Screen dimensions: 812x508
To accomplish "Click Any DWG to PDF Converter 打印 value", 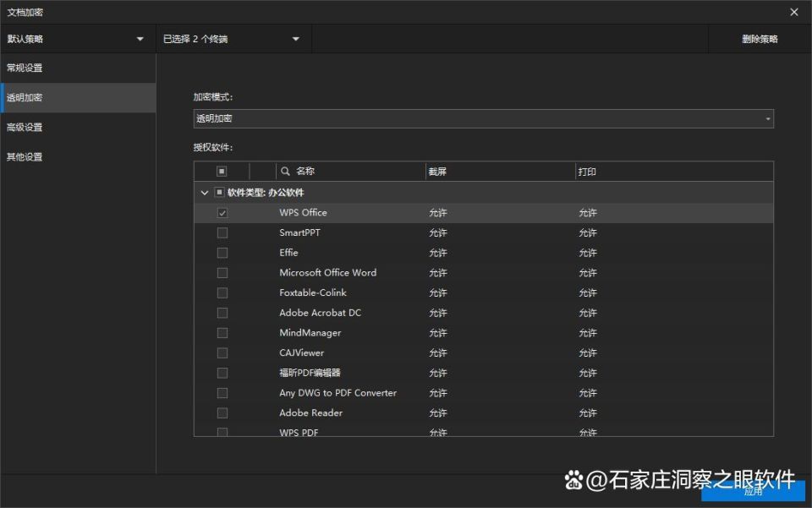I will (587, 393).
